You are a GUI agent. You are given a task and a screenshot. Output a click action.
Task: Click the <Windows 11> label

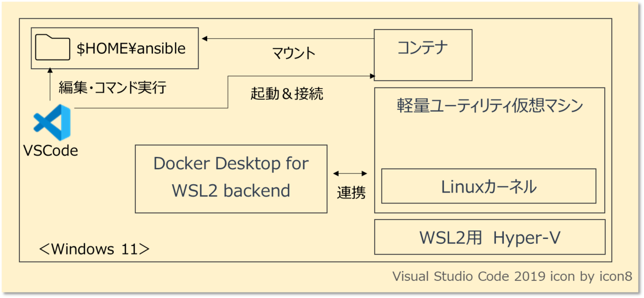point(94,250)
